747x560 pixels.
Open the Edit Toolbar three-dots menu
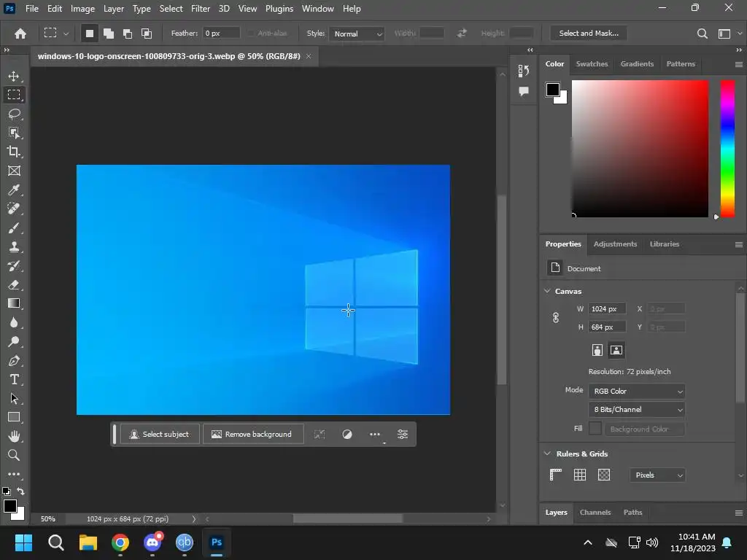coord(14,474)
